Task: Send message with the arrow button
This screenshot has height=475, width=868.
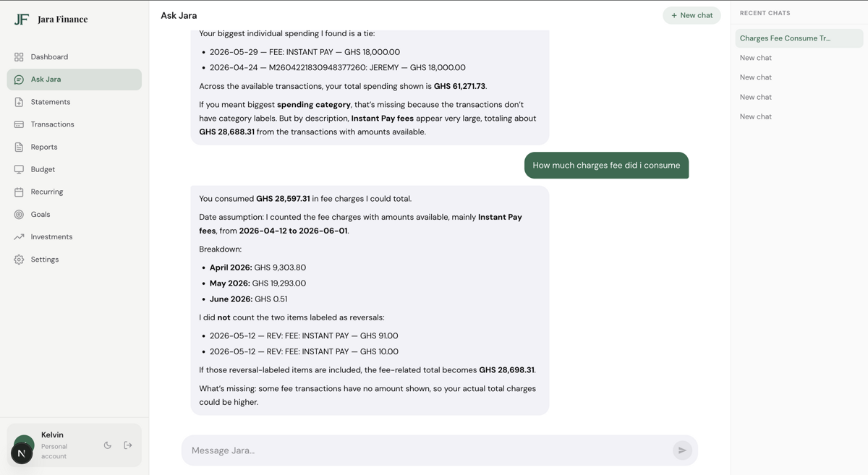Action: [x=682, y=450]
